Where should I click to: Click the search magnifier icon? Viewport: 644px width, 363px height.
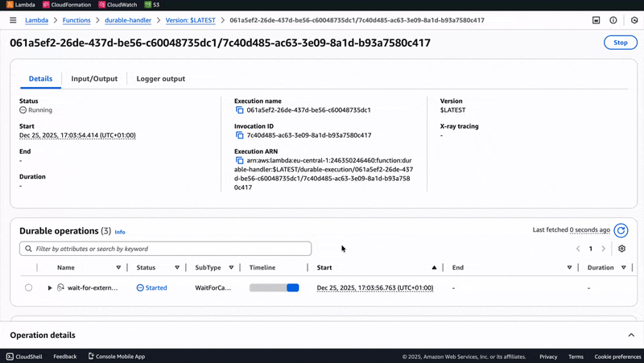28,249
